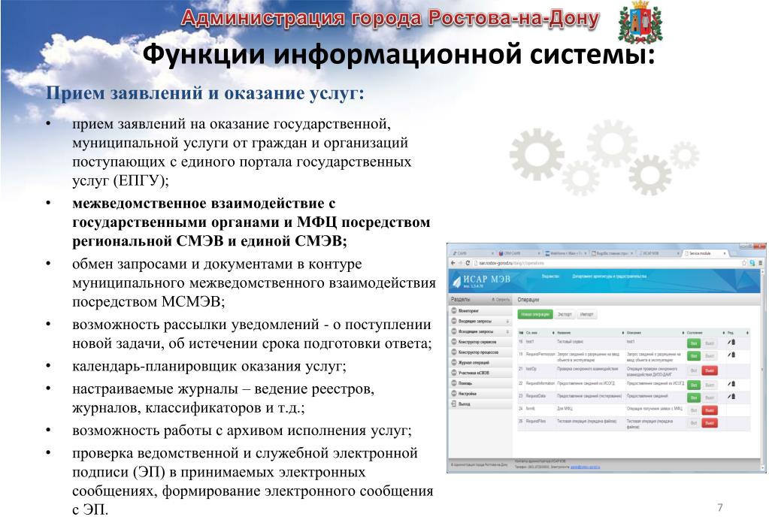Click red Выкл in the testOp row
Screen dimensions: 769x532
(710, 370)
